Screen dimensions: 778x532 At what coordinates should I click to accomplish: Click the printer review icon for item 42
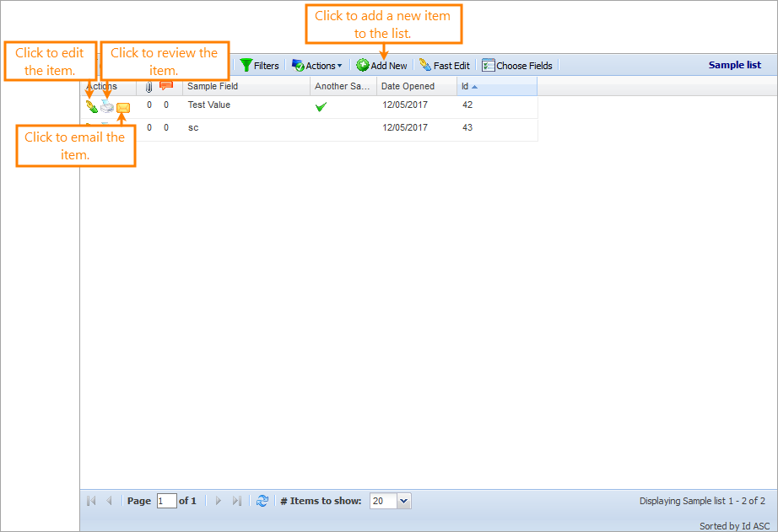coord(107,106)
